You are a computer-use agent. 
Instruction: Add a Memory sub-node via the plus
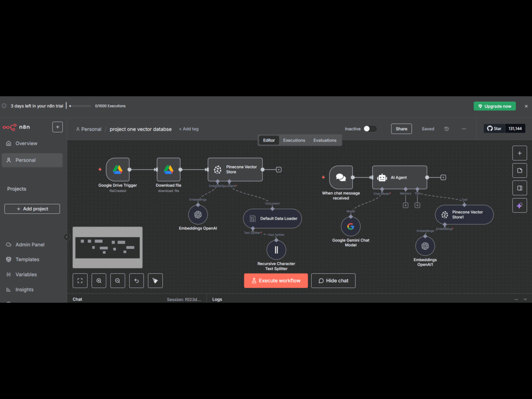pyautogui.click(x=405, y=205)
